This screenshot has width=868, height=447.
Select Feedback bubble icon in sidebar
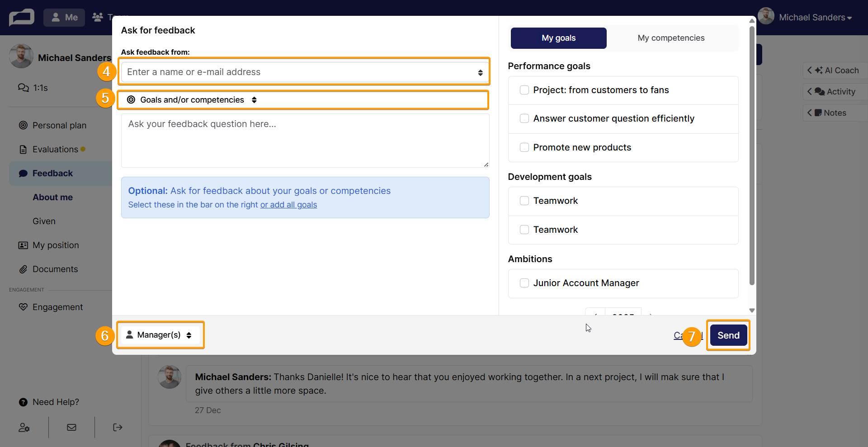click(x=23, y=174)
